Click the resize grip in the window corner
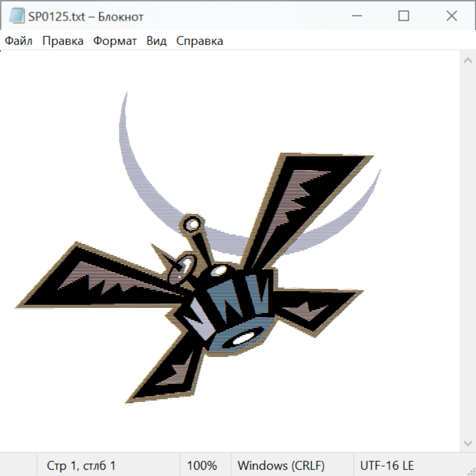476x476 pixels. point(471,471)
